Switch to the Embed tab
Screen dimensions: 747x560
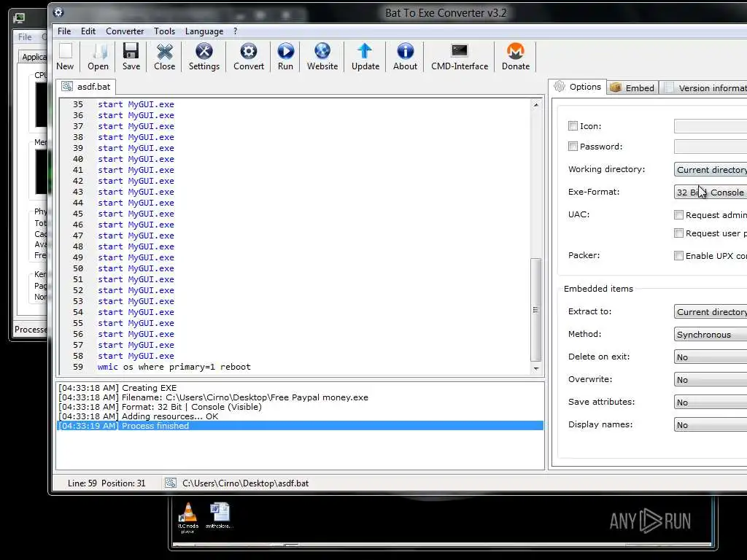632,87
